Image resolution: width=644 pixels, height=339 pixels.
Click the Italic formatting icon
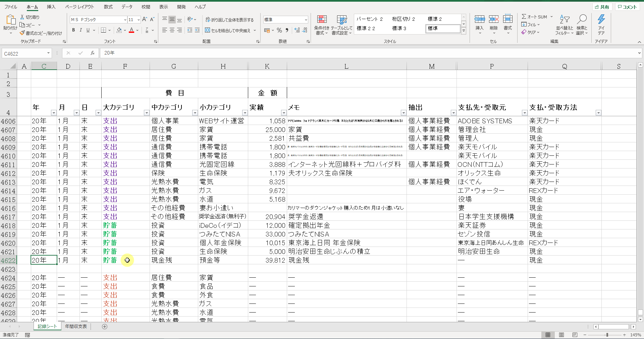point(81,30)
